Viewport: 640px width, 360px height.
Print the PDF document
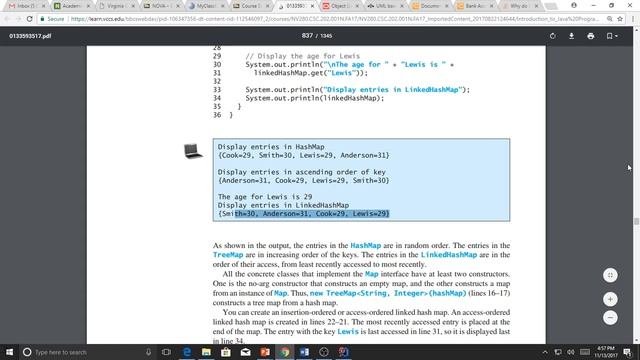click(x=591, y=36)
